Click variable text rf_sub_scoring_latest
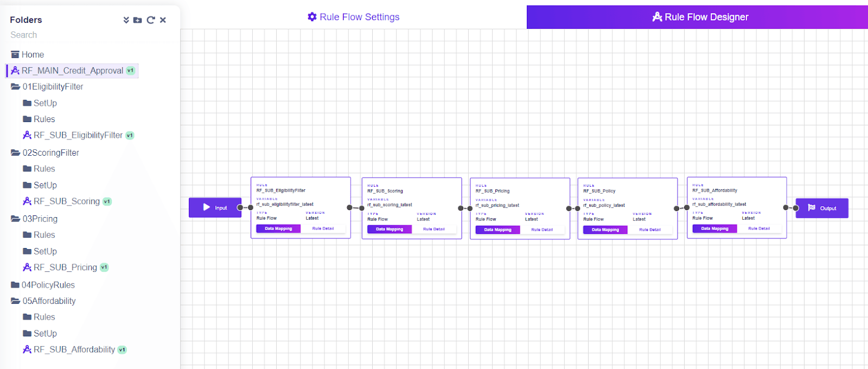 point(390,205)
